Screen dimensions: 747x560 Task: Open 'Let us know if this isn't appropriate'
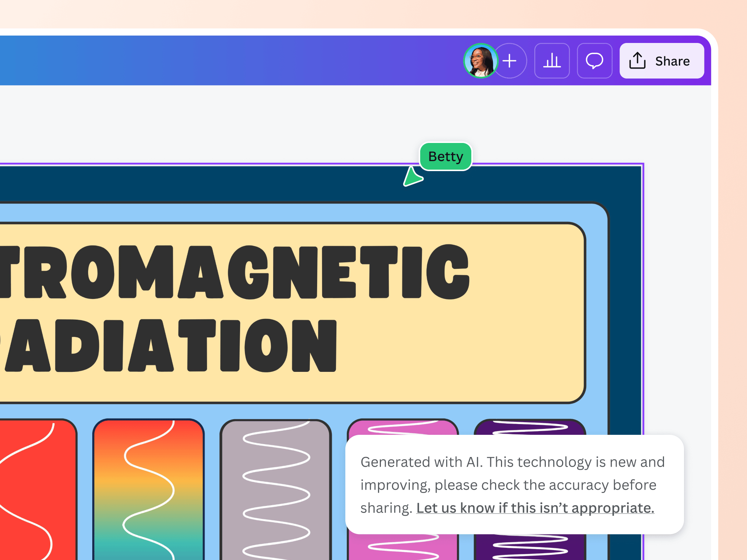pos(535,508)
